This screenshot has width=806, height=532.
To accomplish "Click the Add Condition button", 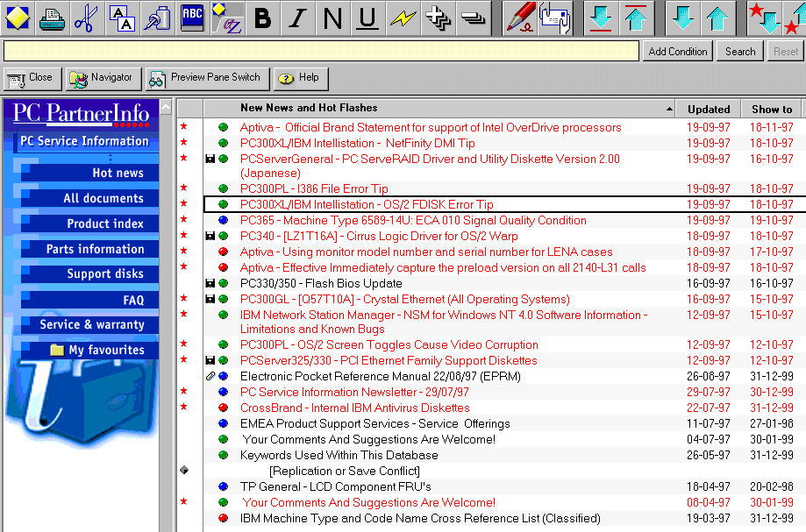I will pos(677,52).
